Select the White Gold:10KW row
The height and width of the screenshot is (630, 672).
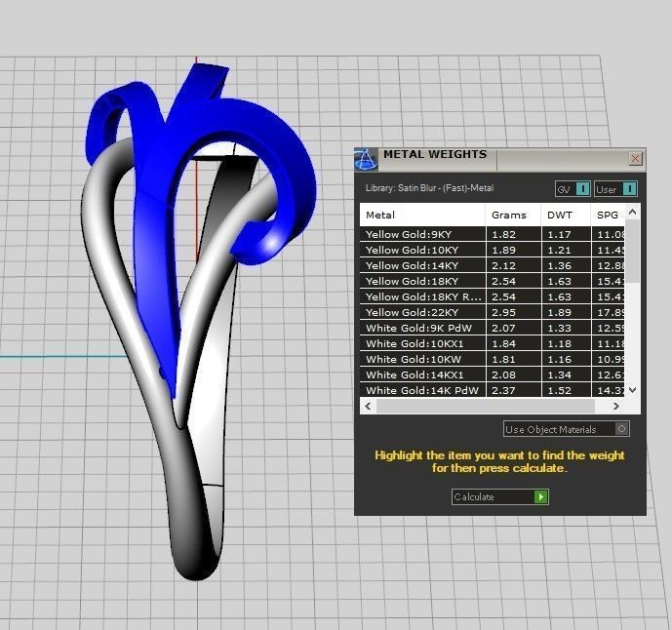[492, 359]
